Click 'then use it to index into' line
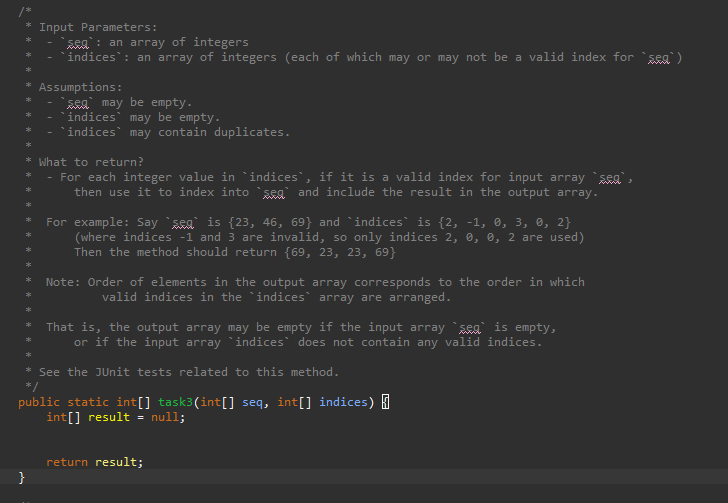The image size is (728, 503). [x=336, y=192]
